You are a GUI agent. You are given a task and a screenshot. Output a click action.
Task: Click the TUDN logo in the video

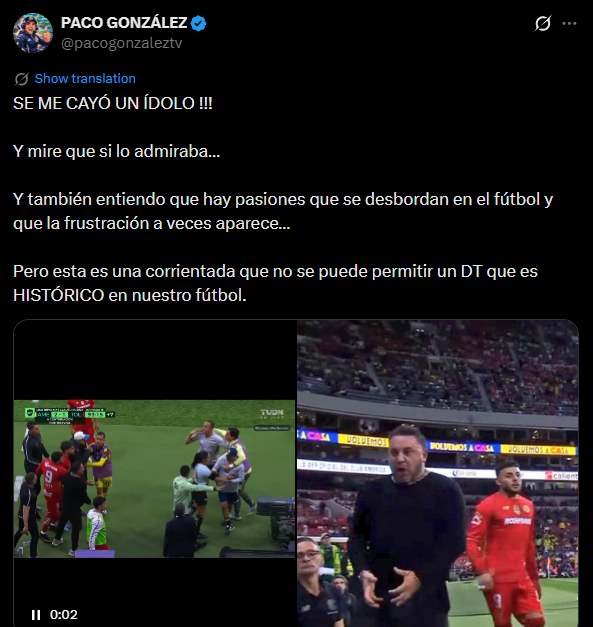(x=272, y=413)
